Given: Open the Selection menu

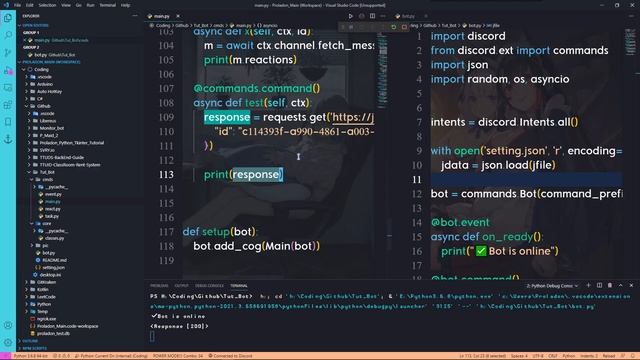Looking at the screenshot, I should point(47,5).
